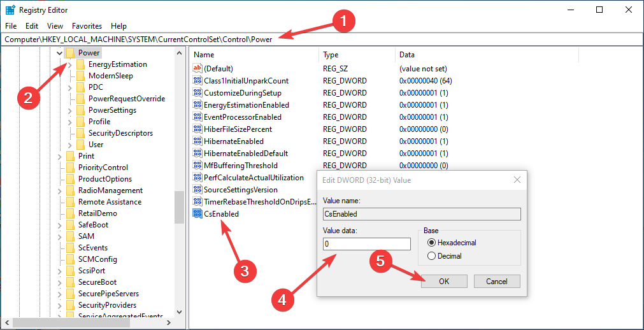
Task: Click the SecurityDescriptors folder icon
Action: coord(80,133)
